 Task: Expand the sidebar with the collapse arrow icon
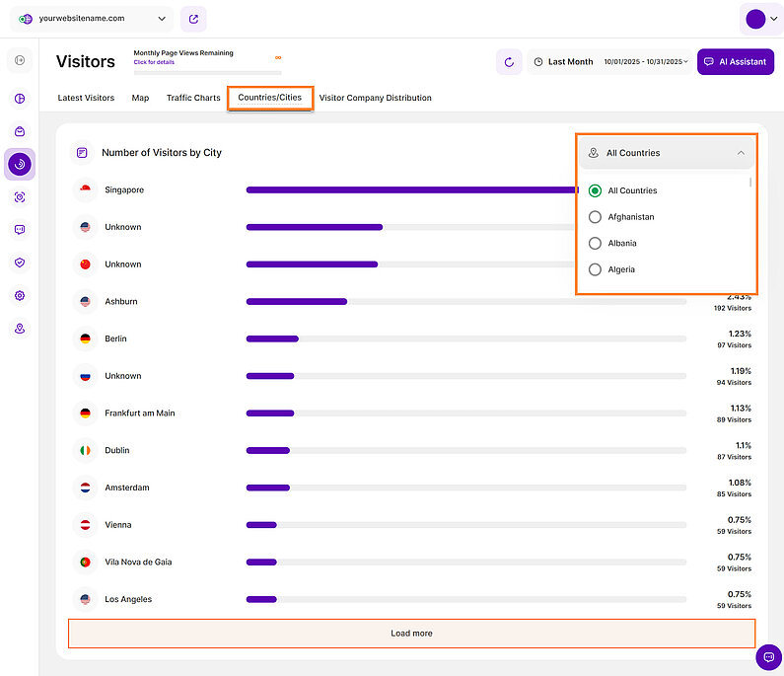click(x=20, y=61)
